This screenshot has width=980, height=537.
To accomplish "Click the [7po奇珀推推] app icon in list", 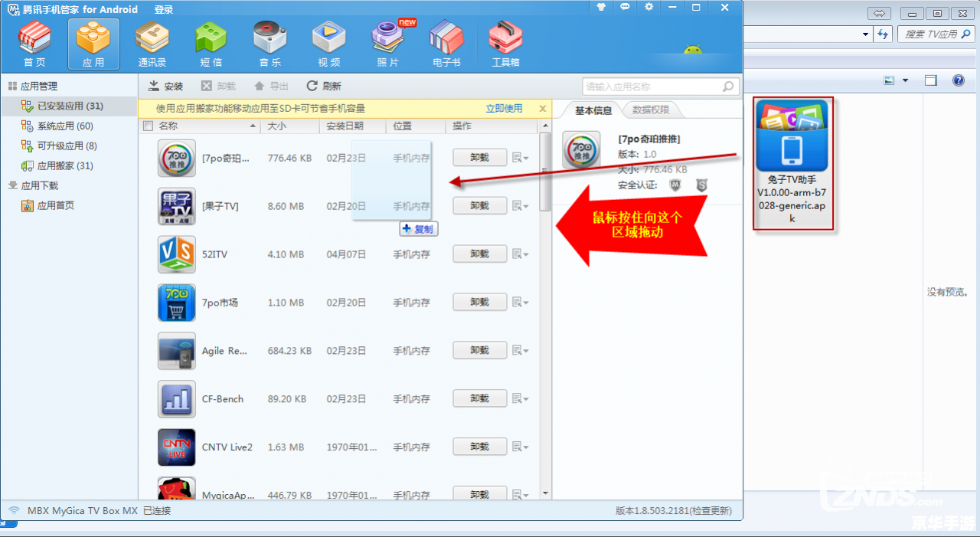I will point(177,159).
